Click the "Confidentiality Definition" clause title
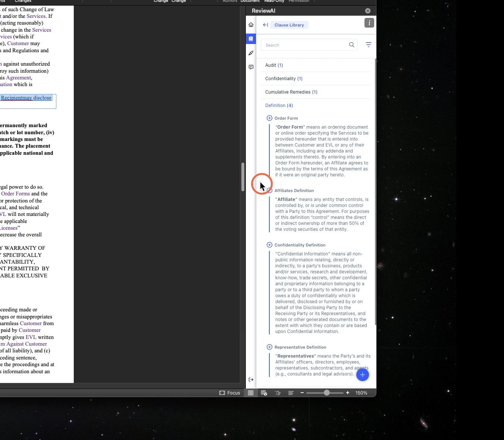This screenshot has height=440, width=504. [x=300, y=245]
